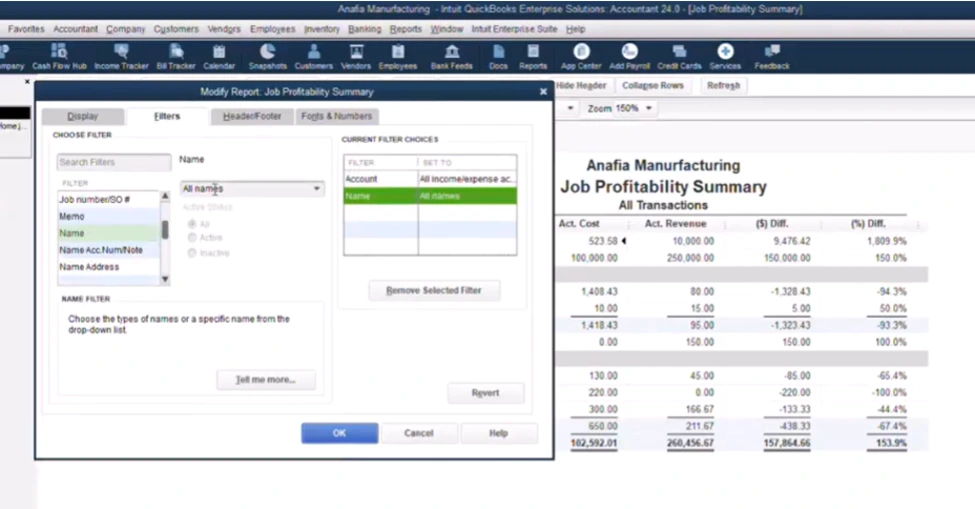The image size is (975, 509).
Task: Click the dialog Help button
Action: (x=499, y=433)
